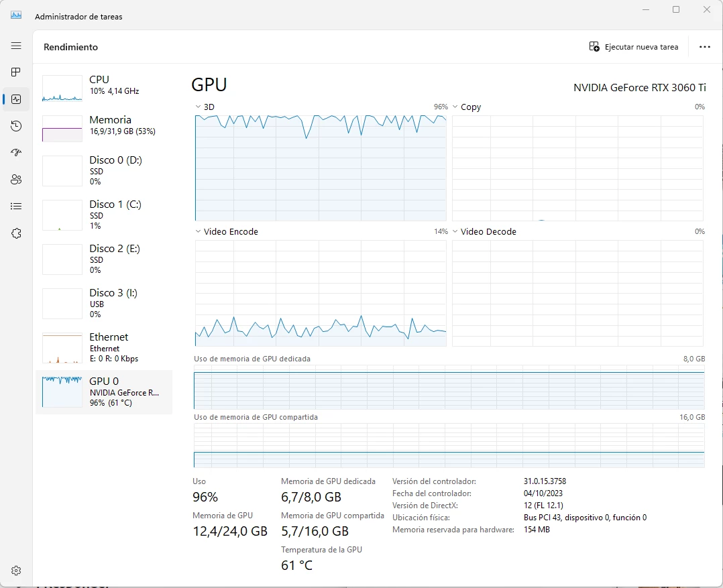Click the dedicated GPU memory usage graph
723x588 pixels.
pos(449,387)
